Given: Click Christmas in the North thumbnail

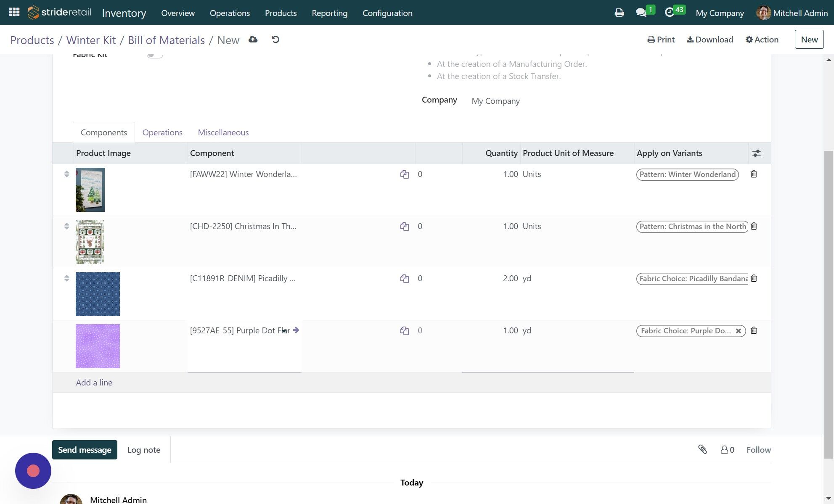Looking at the screenshot, I should tap(90, 242).
